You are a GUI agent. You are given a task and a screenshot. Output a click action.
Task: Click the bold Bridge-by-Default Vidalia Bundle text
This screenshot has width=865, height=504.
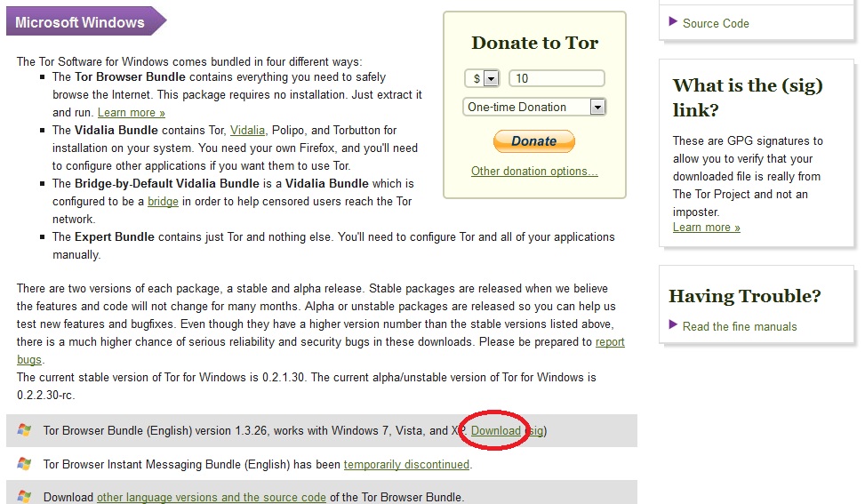tap(166, 183)
